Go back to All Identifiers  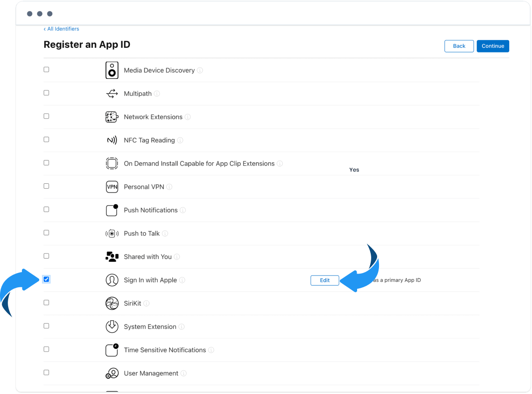61,29
